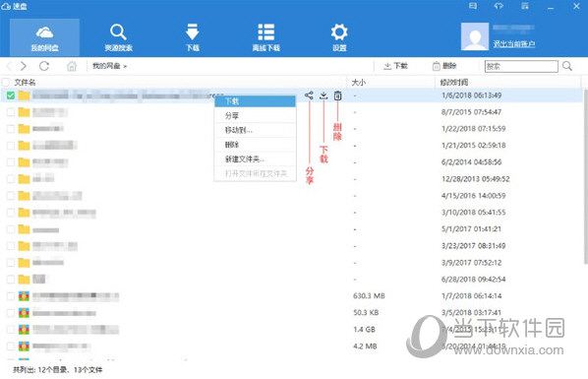
Task: Navigate forward with the right arrow
Action: tap(24, 66)
